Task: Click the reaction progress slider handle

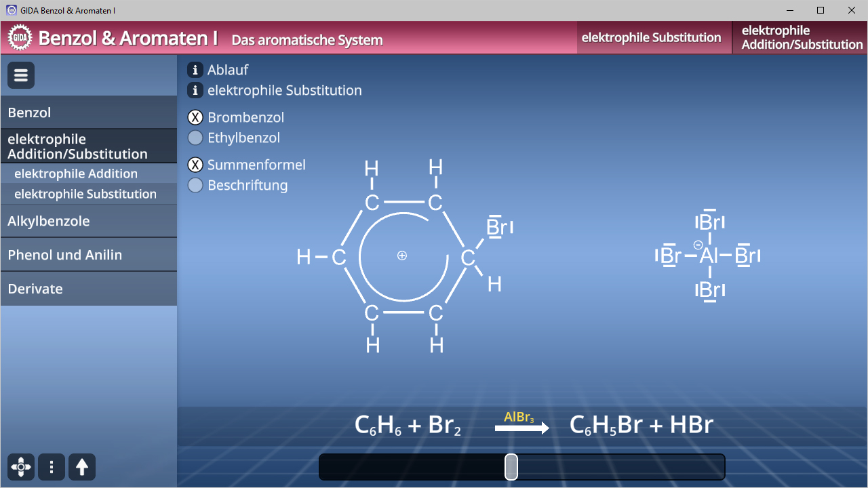Action: click(x=511, y=467)
